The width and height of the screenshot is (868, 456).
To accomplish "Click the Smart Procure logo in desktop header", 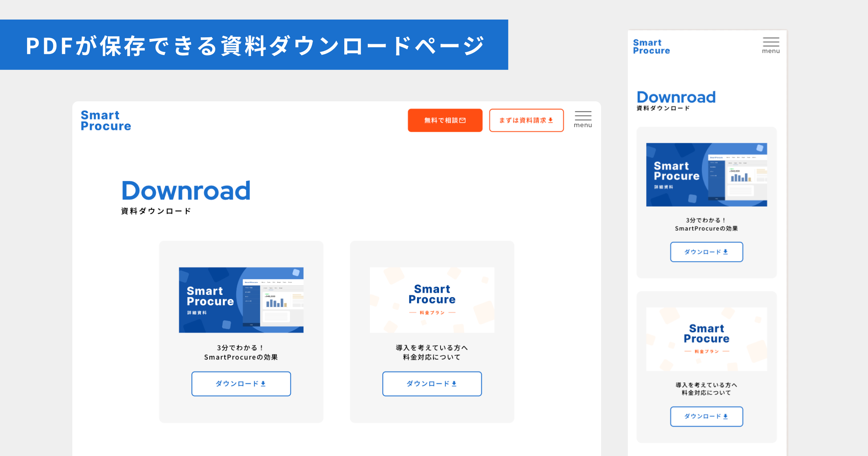I will pos(106,121).
